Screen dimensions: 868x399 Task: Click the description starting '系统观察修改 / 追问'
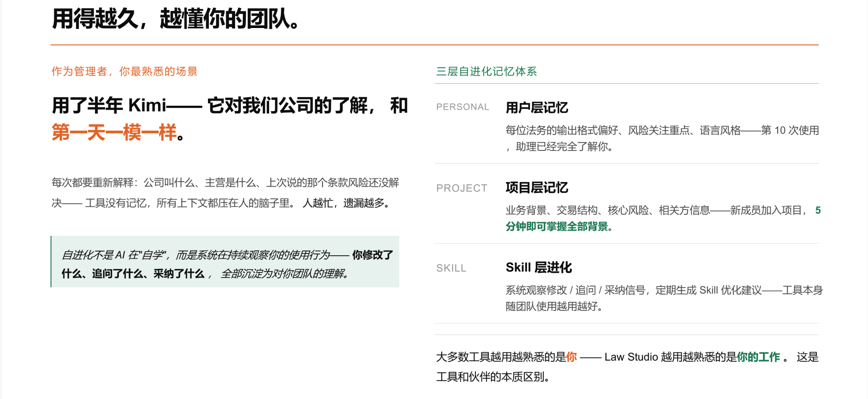click(x=664, y=298)
